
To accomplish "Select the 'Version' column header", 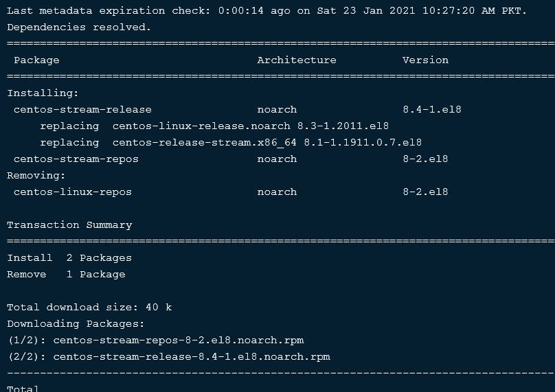I will pyautogui.click(x=425, y=60).
